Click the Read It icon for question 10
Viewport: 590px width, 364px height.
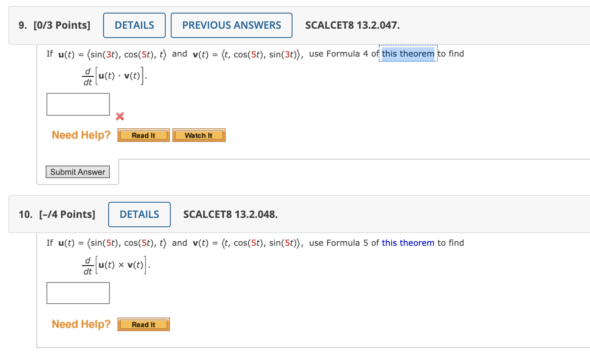(143, 324)
